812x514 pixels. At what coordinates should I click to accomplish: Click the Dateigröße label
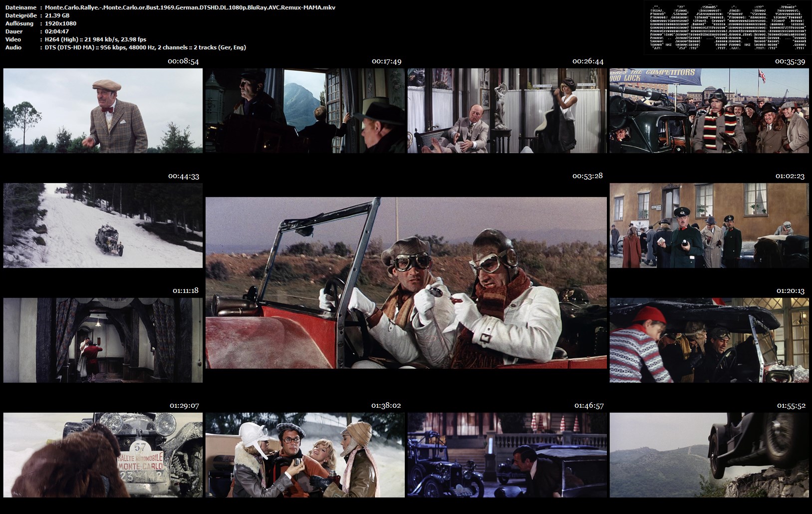click(x=20, y=15)
